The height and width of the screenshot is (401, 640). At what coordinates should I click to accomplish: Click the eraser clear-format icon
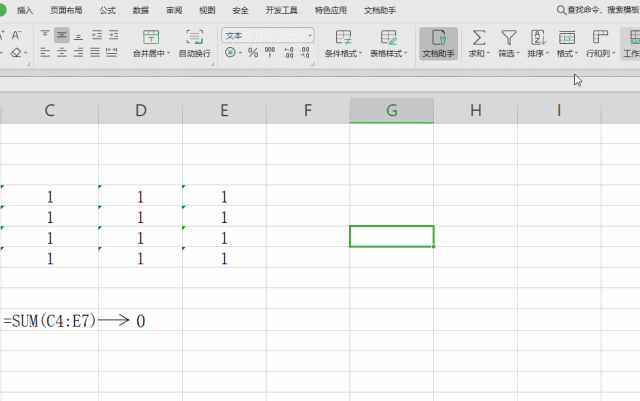16,53
